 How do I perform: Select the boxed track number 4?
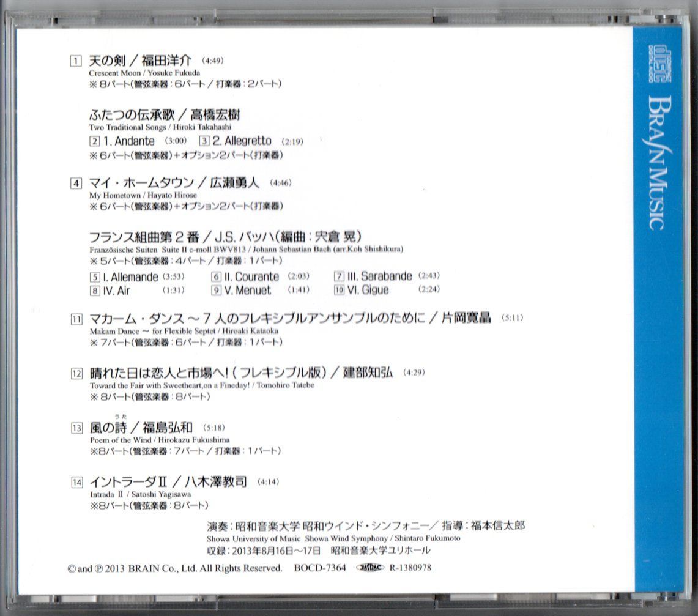tap(76, 182)
